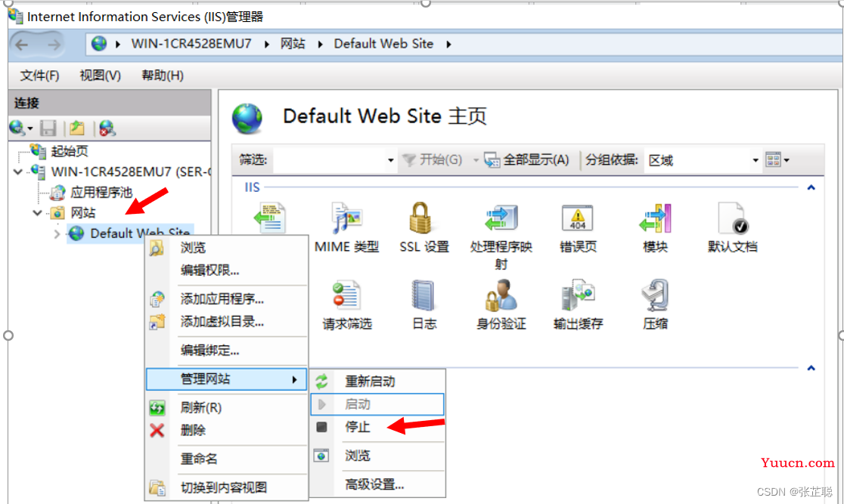Click the 开始(G) filter go button
The height and width of the screenshot is (504, 844).
click(433, 159)
